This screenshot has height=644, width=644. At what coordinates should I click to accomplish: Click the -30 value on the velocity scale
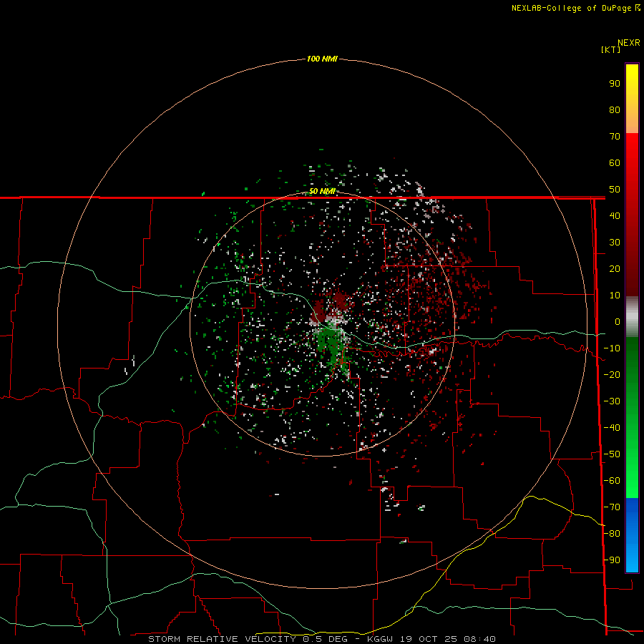pos(612,401)
